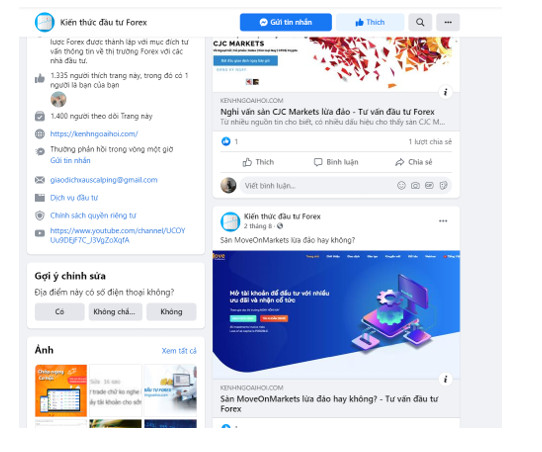Screen dimensions: 542x452
Task: Select 'Không' for phone number suggestion
Action: tap(171, 312)
